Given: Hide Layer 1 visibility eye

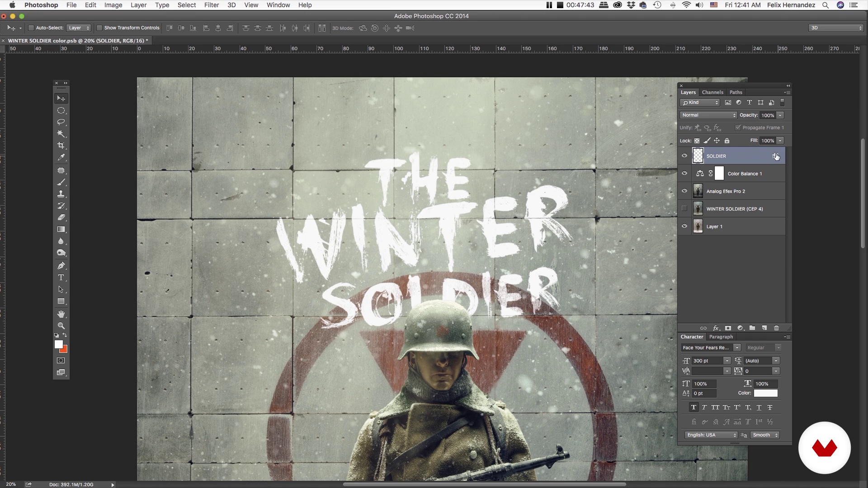Looking at the screenshot, I should (x=684, y=226).
